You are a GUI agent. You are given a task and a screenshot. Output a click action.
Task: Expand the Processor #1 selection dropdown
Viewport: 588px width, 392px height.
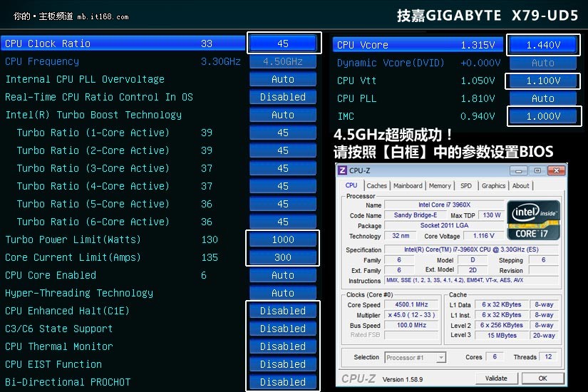click(415, 357)
